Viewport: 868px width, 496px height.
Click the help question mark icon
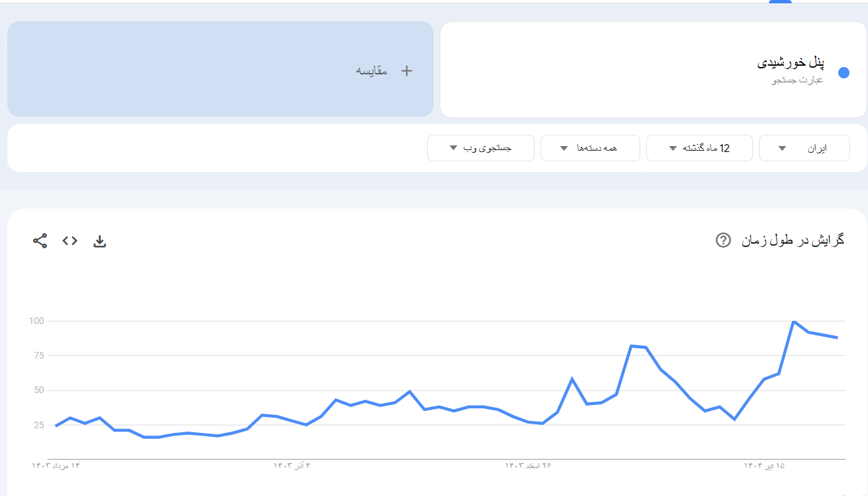pos(723,240)
